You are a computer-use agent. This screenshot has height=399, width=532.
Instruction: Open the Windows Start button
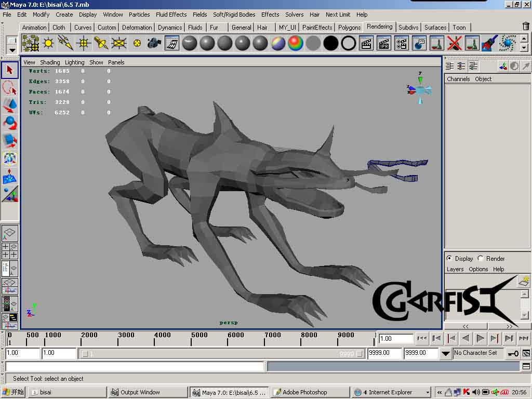(x=13, y=392)
